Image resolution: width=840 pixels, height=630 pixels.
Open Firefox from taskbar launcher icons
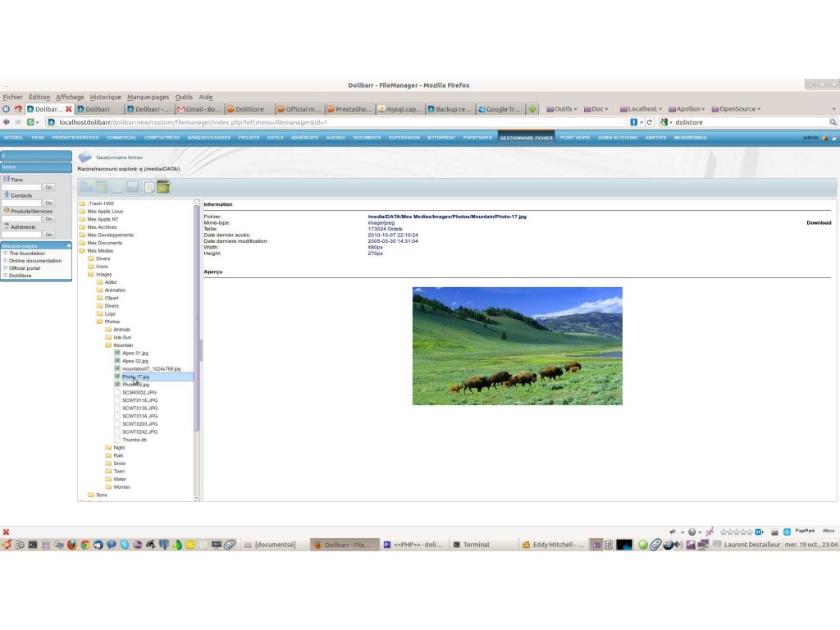(72, 545)
